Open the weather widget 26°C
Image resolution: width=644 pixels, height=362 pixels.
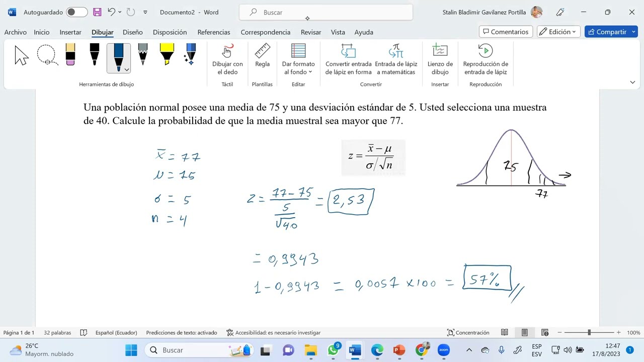(x=42, y=350)
